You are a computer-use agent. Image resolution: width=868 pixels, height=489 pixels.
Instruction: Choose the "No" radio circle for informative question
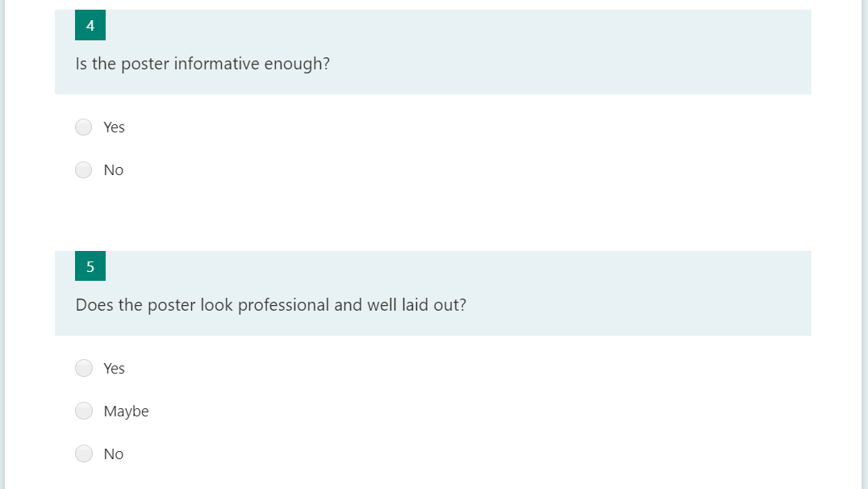pos(84,170)
